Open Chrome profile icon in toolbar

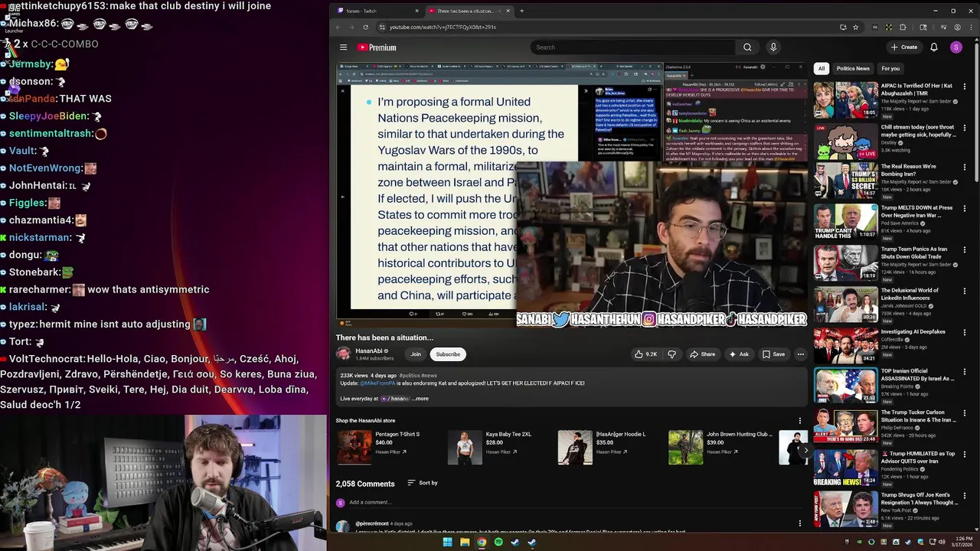pyautogui.click(x=957, y=27)
